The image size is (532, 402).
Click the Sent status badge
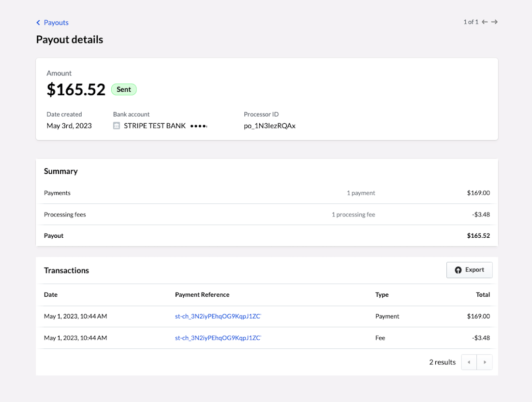pyautogui.click(x=124, y=89)
